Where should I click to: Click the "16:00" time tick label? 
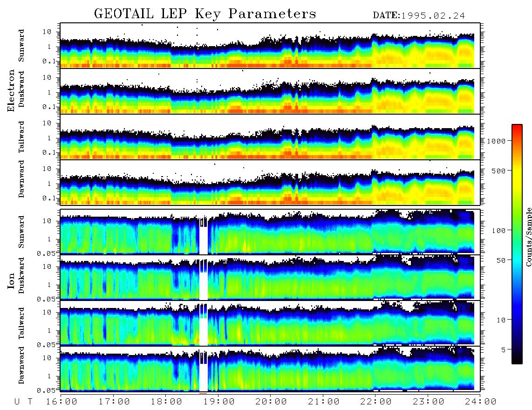61,402
